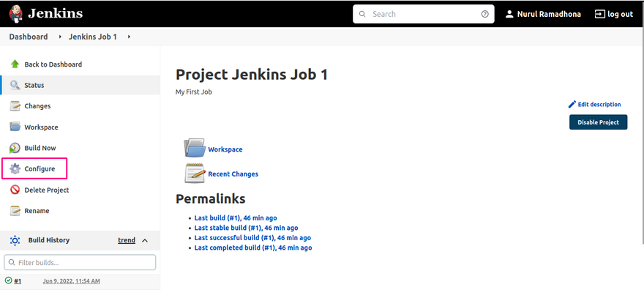Click the Permalinks heading
This screenshot has height=290, width=644.
click(211, 198)
